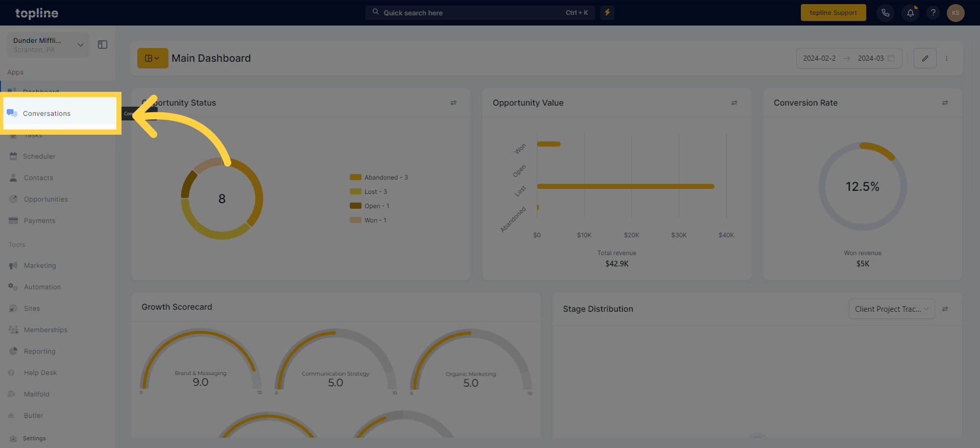
Task: Click the Reporting pie chart icon
Action: click(13, 351)
